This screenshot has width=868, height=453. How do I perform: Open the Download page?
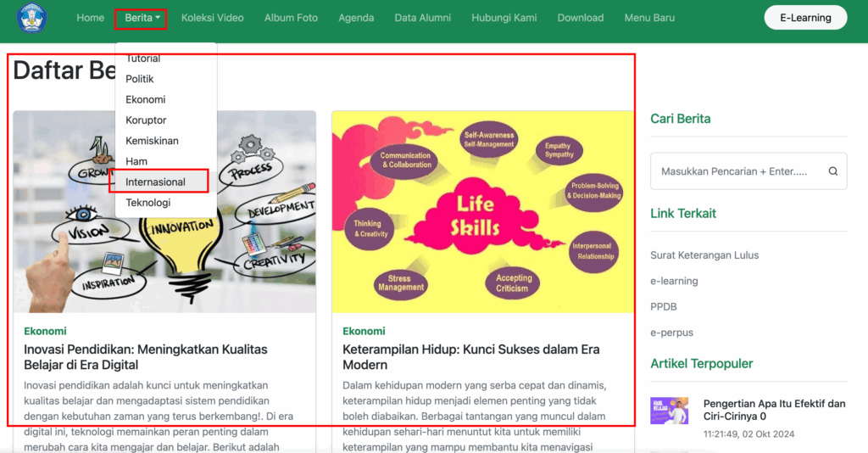pyautogui.click(x=580, y=18)
